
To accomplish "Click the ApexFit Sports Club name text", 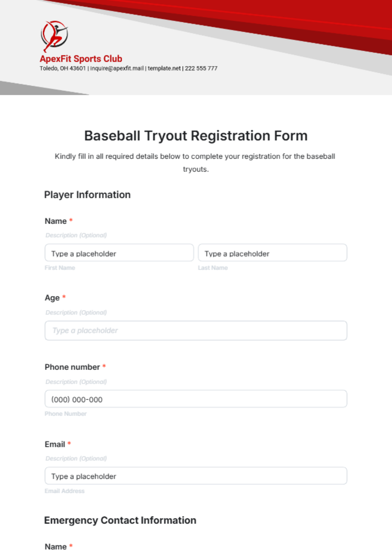I will click(81, 59).
